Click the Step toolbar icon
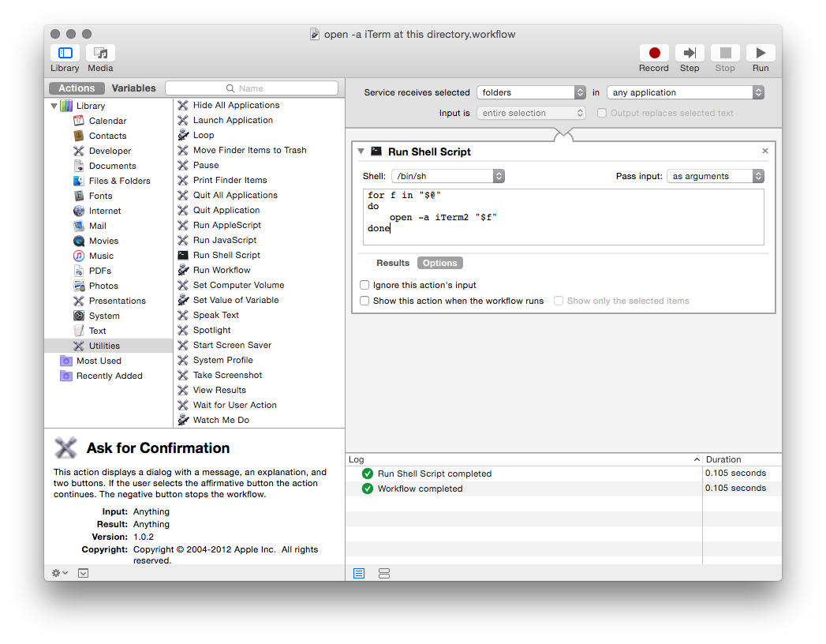The height and width of the screenshot is (644, 826). [690, 53]
